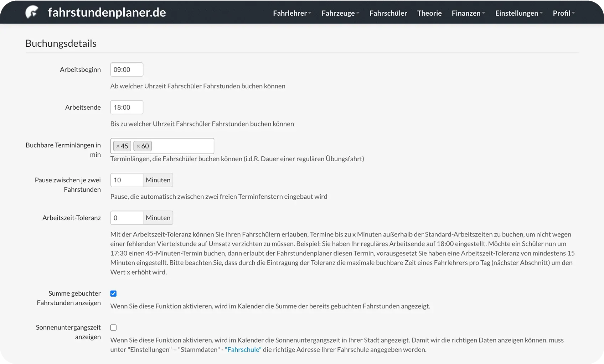Click inside the Buchbare Terminlängen tag box
Image resolution: width=604 pixels, height=364 pixels.
click(x=182, y=146)
